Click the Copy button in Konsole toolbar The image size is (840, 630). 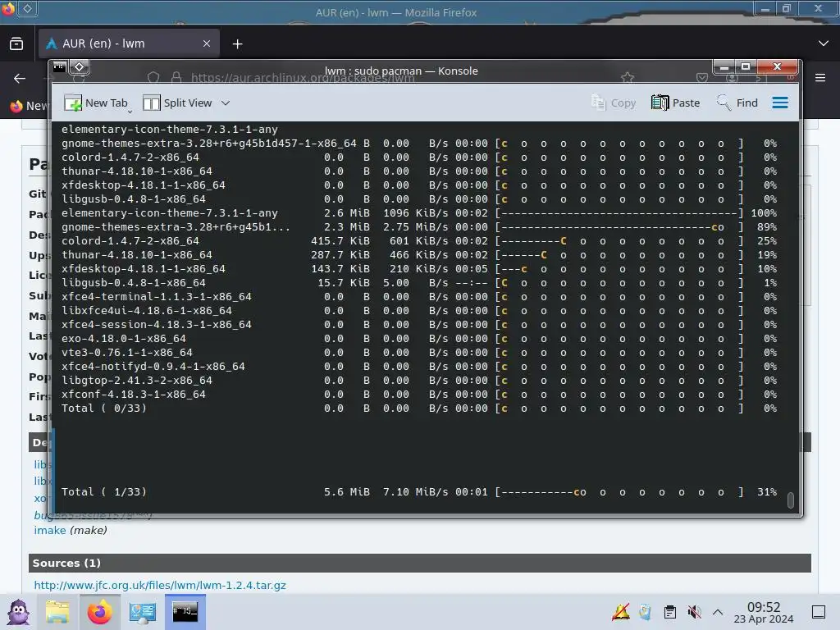click(614, 103)
